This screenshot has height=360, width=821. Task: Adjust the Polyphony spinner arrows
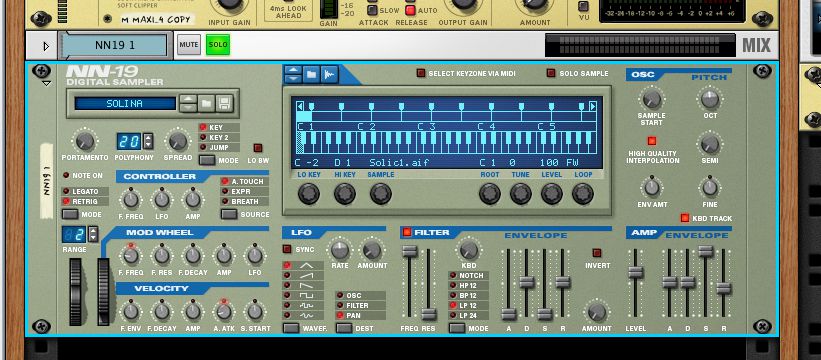click(148, 141)
